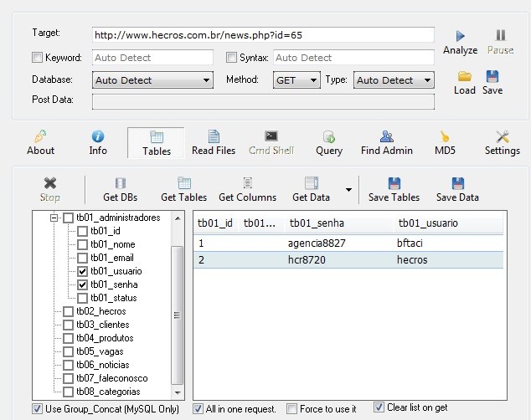
Task: Click the Get Tables icon
Action: (x=184, y=183)
